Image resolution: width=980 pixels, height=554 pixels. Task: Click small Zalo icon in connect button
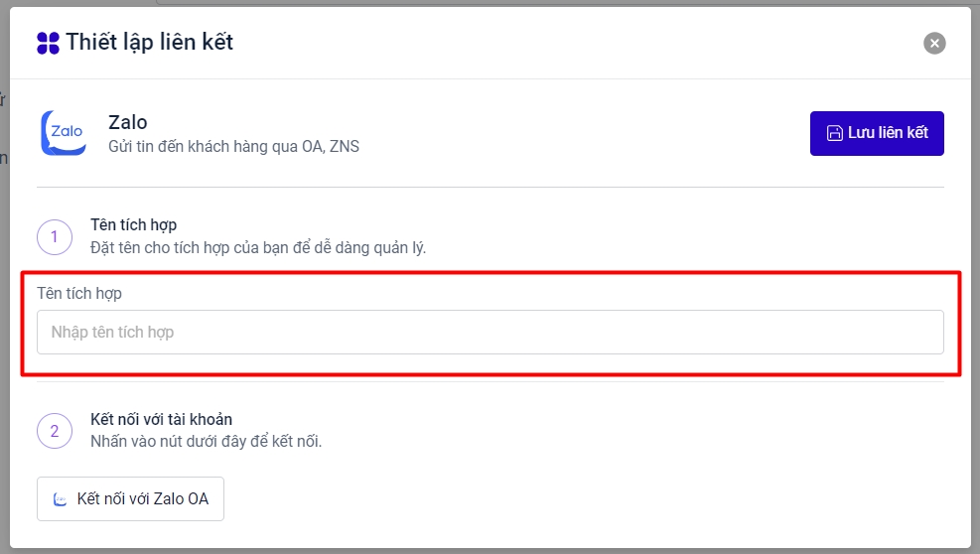pyautogui.click(x=61, y=499)
